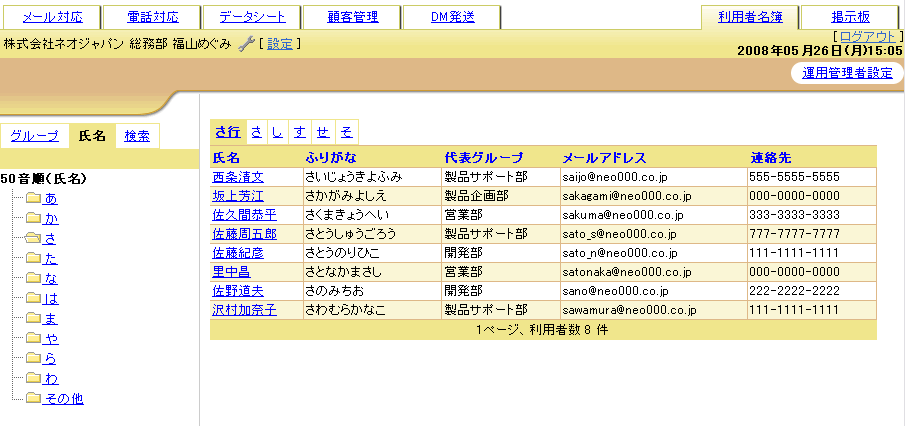Image resolution: width=905 pixels, height=426 pixels.
Task: Click the open folder icon for さ
Action: (33, 238)
